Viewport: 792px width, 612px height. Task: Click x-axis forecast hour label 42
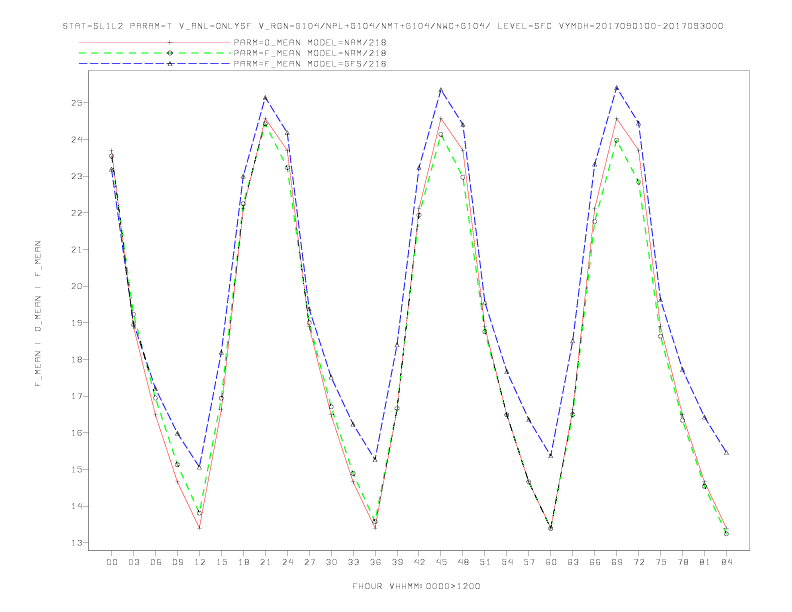pyautogui.click(x=419, y=562)
